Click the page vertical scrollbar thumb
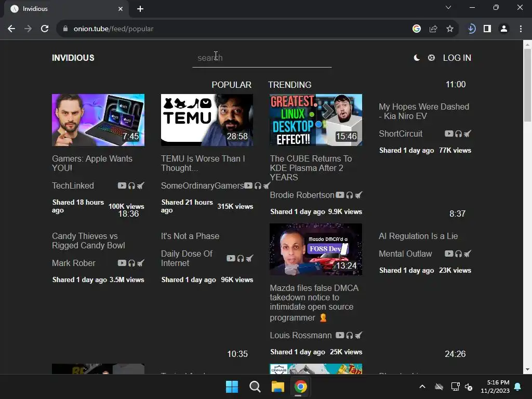This screenshot has width=532, height=399. [x=527, y=85]
